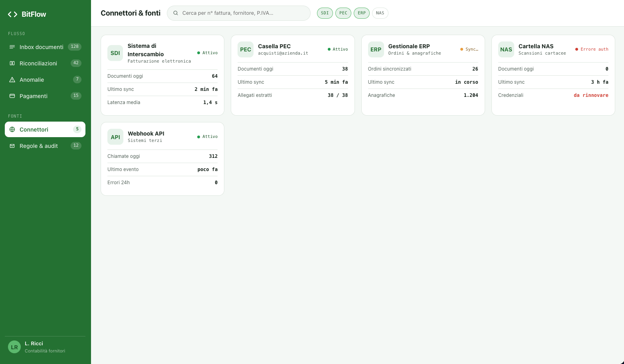Click the Anagrafiche value 1.204
Screen dimensions: 624x364
471,95
